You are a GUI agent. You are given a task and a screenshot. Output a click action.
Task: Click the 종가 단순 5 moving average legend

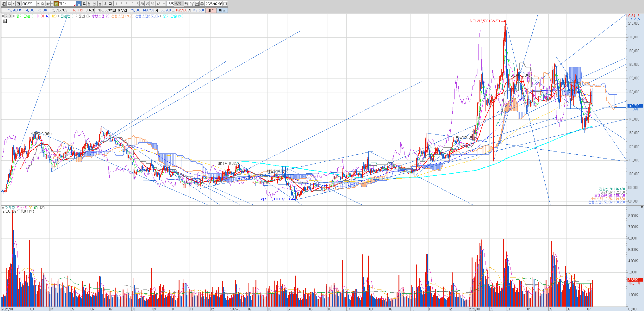[24, 16]
